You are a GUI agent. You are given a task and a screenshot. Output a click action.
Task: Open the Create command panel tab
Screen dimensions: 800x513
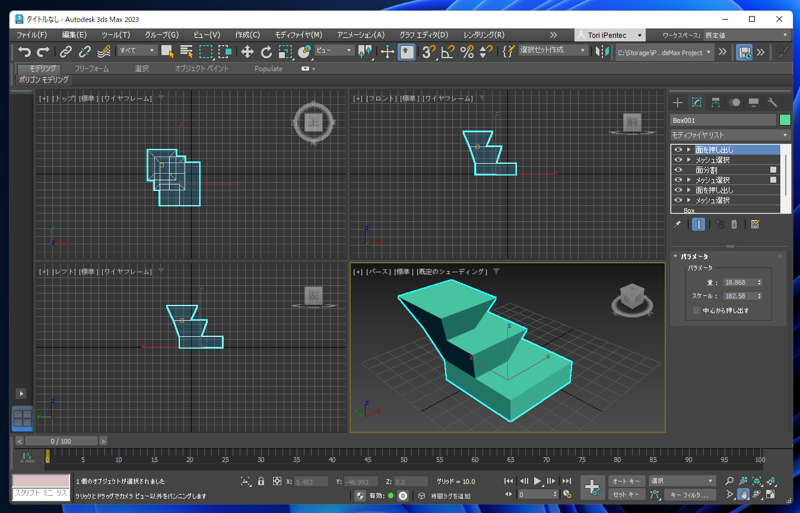pos(677,103)
